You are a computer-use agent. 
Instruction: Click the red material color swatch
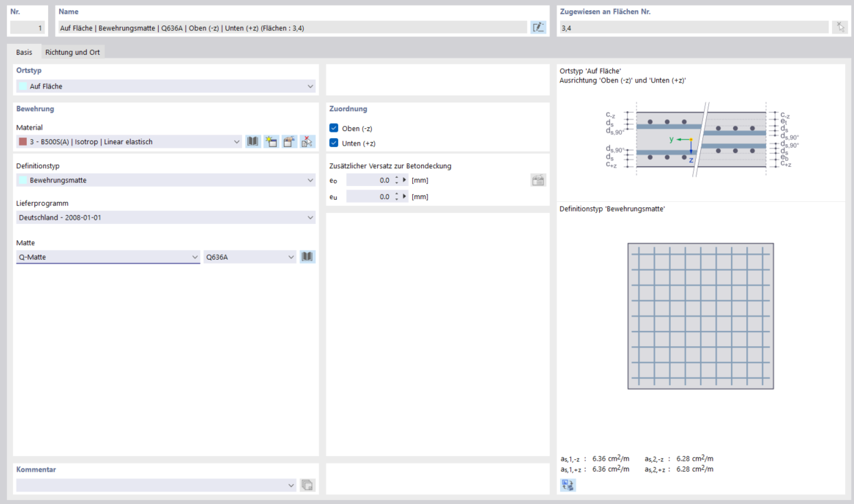(23, 142)
